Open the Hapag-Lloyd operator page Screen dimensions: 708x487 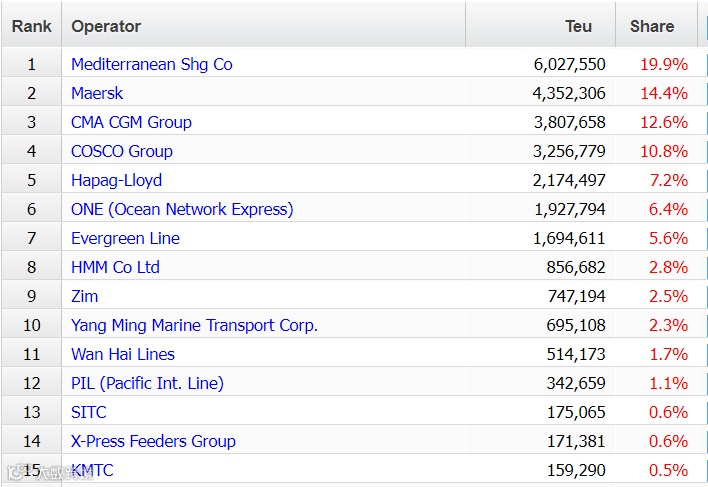[x=116, y=180]
